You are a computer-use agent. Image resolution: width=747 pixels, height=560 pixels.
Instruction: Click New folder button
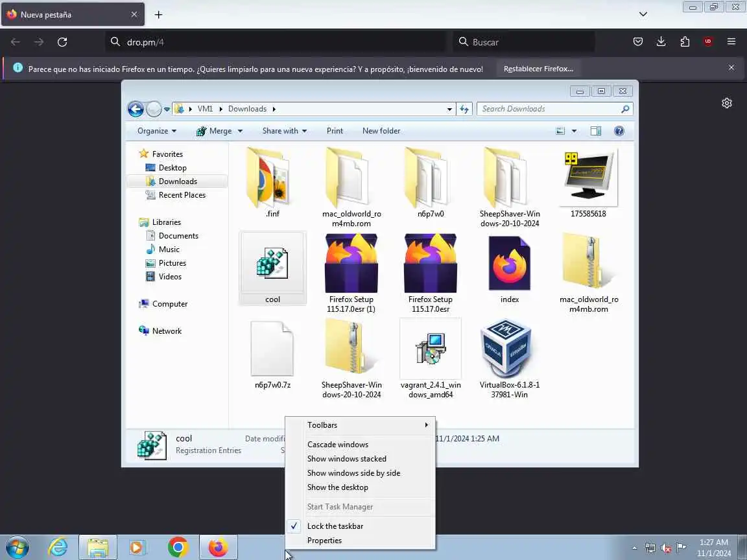tap(381, 131)
